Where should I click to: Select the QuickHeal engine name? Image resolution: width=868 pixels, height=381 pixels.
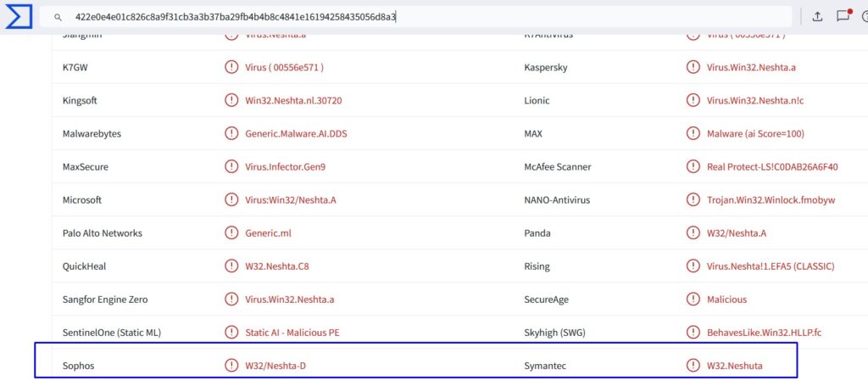click(84, 266)
